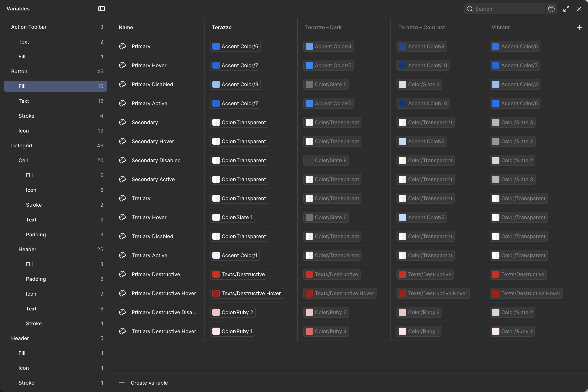
Task: Click Color/Ruby 2 in Terazzo – Contrast column
Action: pos(419,312)
